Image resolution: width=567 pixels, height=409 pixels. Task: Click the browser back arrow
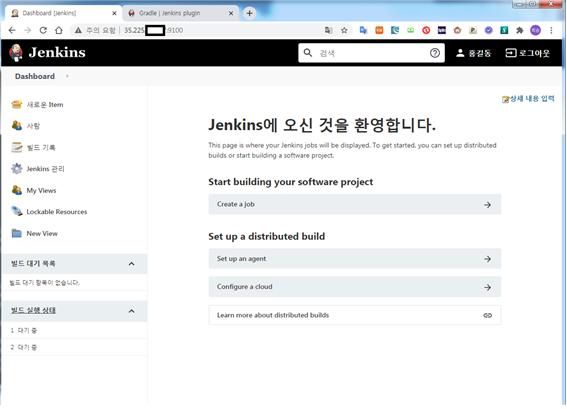click(12, 30)
